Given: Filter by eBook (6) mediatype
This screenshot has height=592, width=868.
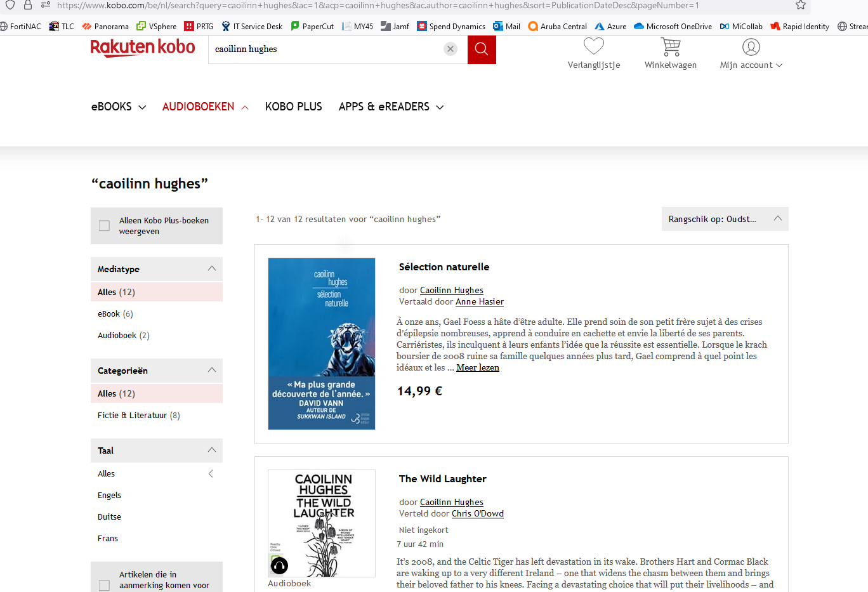Looking at the screenshot, I should 115,313.
